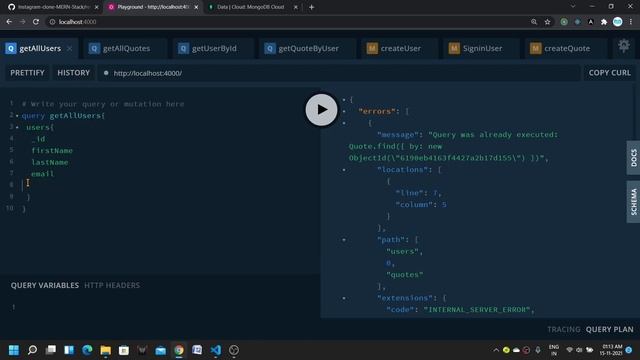This screenshot has height=360, width=640.
Task: Switch to MongoDB Cloud browser tab
Action: click(251, 7)
